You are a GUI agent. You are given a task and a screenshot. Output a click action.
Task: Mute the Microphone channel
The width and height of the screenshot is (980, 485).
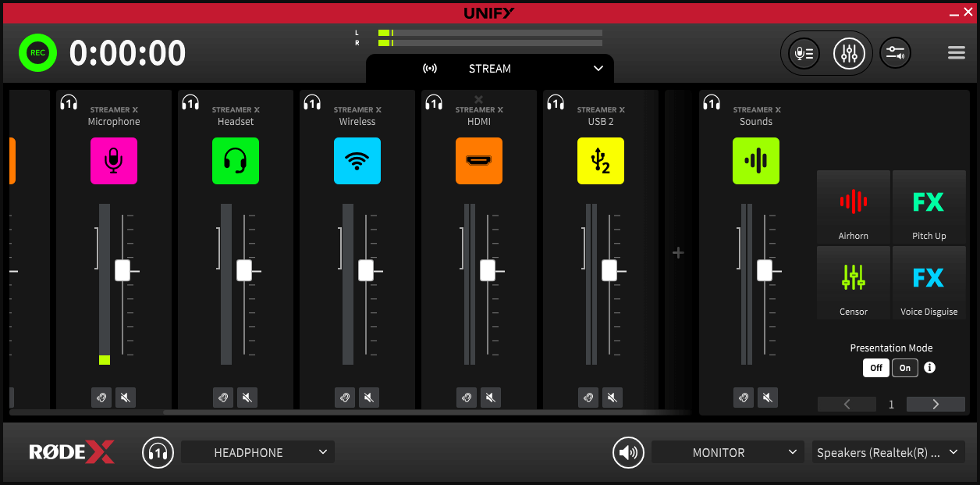point(126,398)
